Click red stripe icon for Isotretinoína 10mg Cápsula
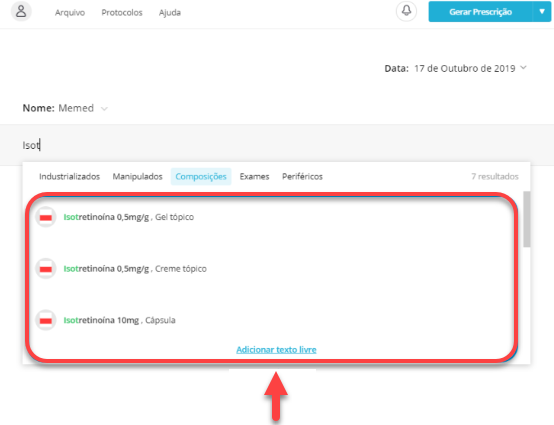This screenshot has height=425, width=554. pyautogui.click(x=46, y=320)
